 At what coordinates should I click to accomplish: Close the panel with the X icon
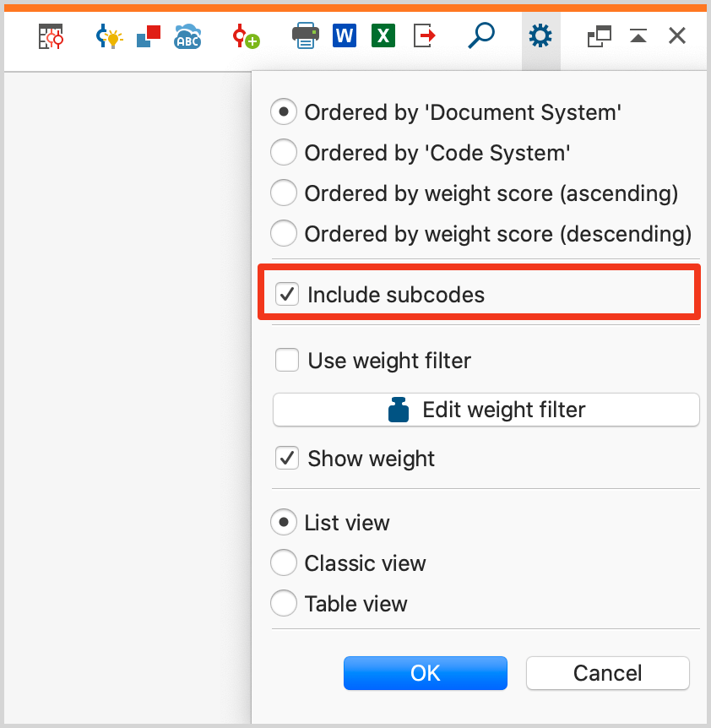pos(677,35)
